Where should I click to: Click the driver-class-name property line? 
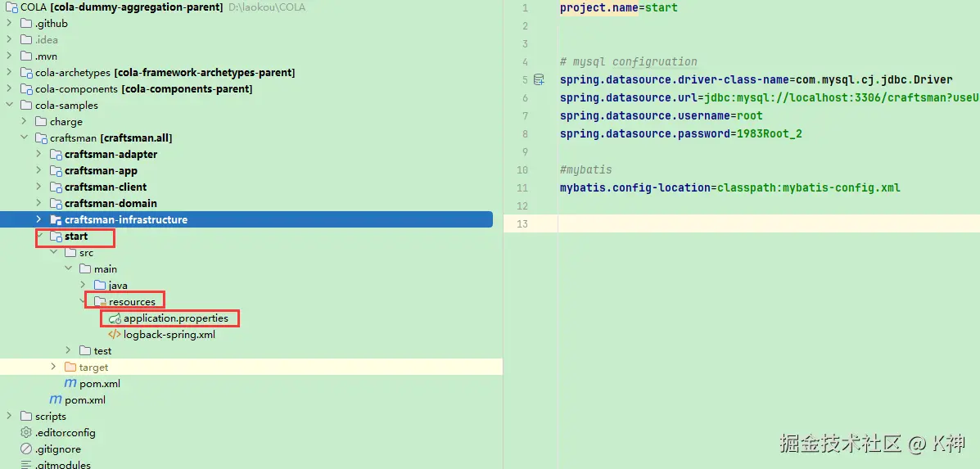pos(756,80)
